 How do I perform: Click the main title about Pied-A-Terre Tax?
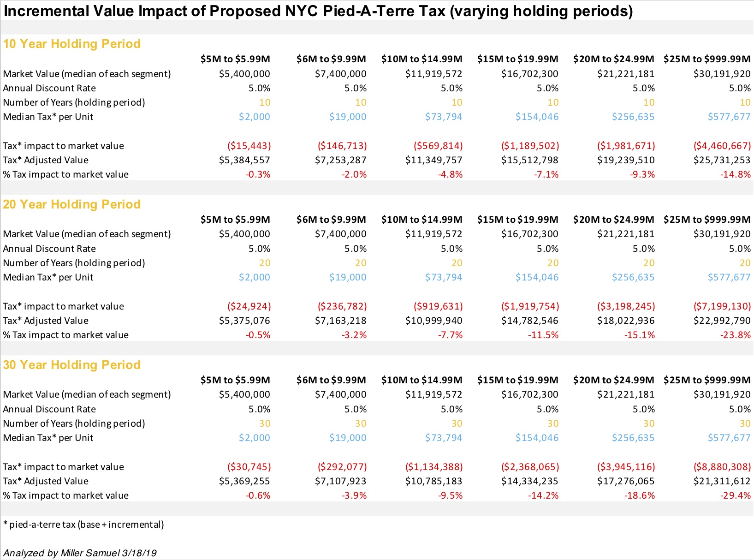pos(318,11)
